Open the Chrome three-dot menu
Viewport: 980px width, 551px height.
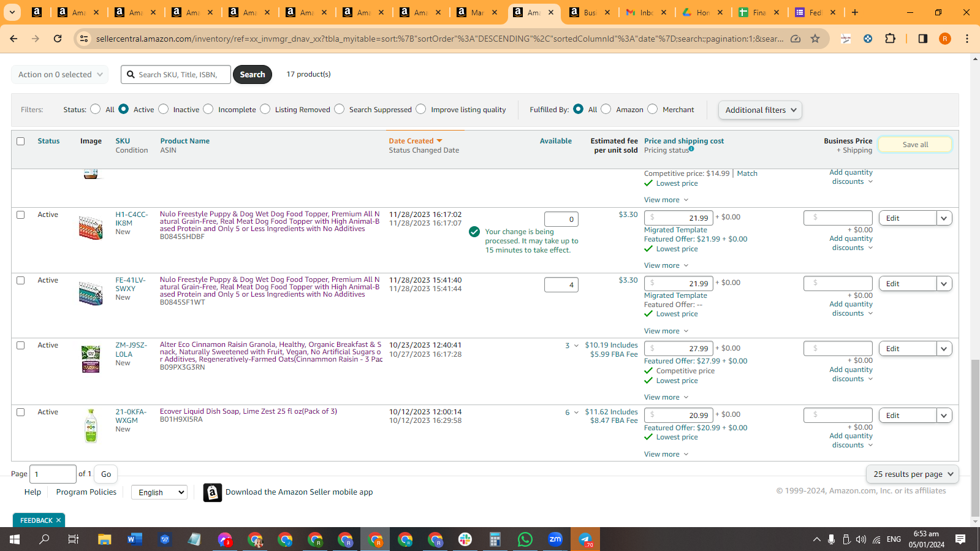(x=967, y=39)
